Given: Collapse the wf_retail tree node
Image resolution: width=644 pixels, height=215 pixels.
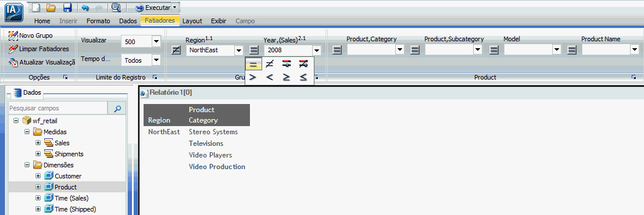Looking at the screenshot, I should [16, 121].
